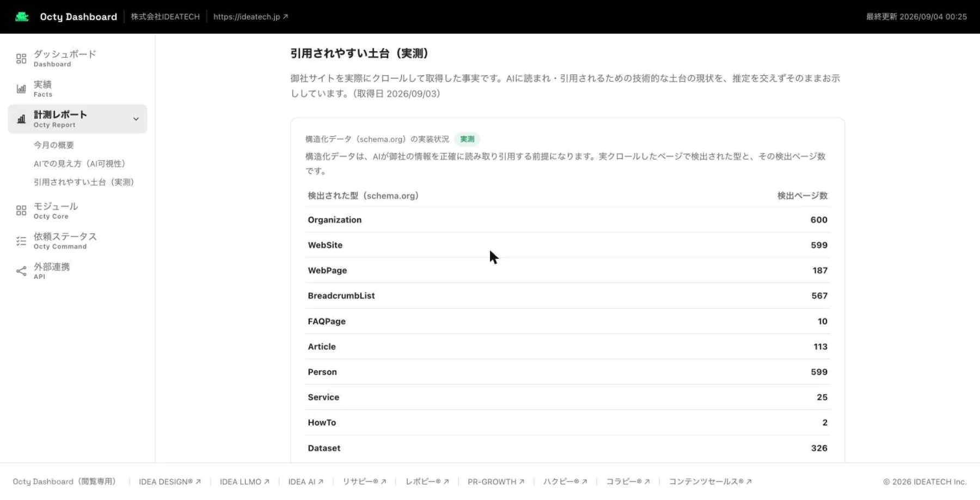The image size is (980, 500).
Task: Click the Octy Dashboard（閲覧専用） footer label
Action: [x=66, y=481]
